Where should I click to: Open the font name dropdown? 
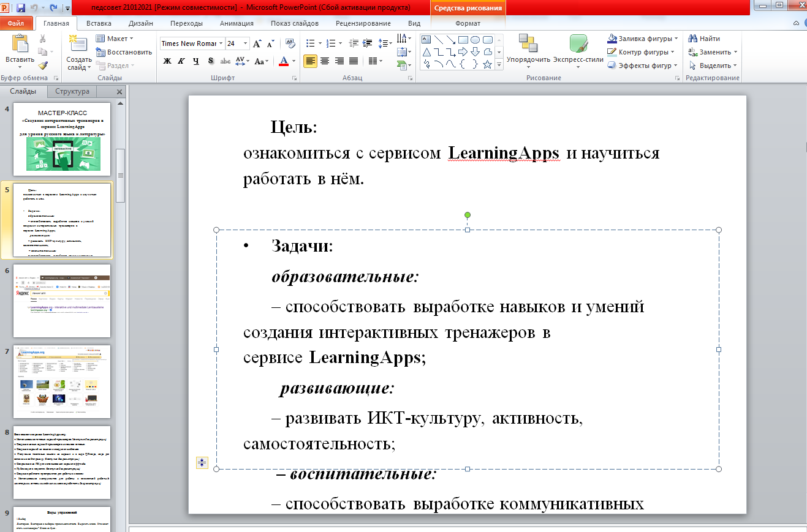point(221,43)
